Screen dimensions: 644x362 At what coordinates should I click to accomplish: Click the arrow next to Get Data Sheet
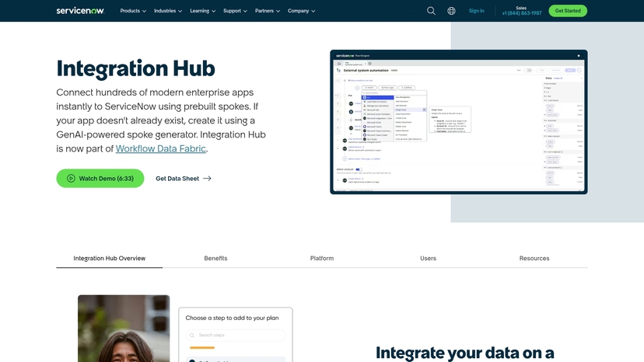coord(207,179)
